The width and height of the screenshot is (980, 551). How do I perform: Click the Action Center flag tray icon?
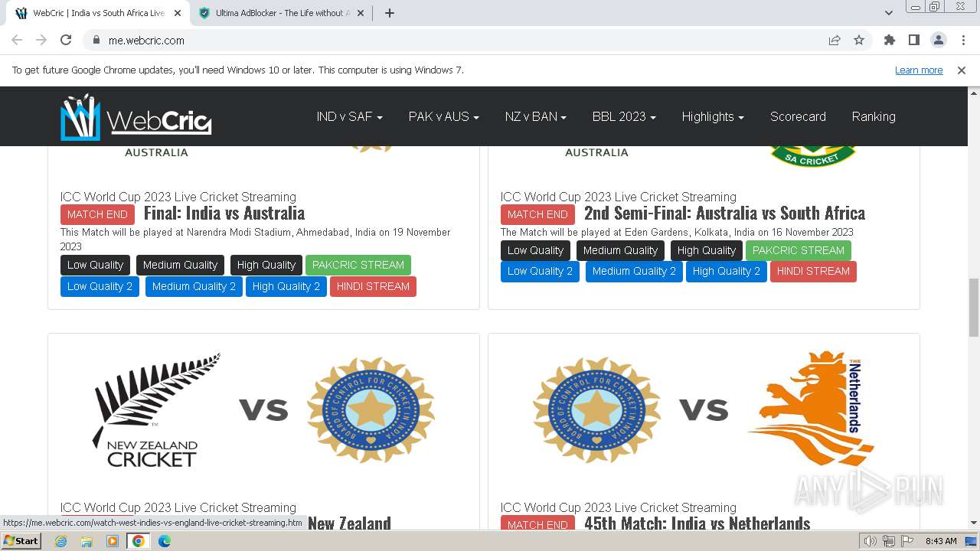(907, 541)
